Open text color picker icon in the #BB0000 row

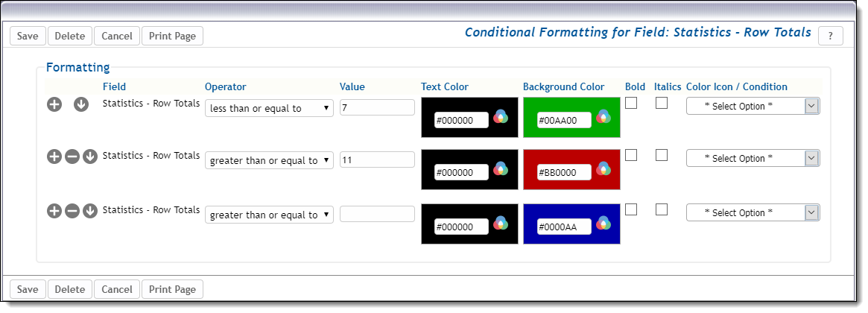[x=501, y=168]
